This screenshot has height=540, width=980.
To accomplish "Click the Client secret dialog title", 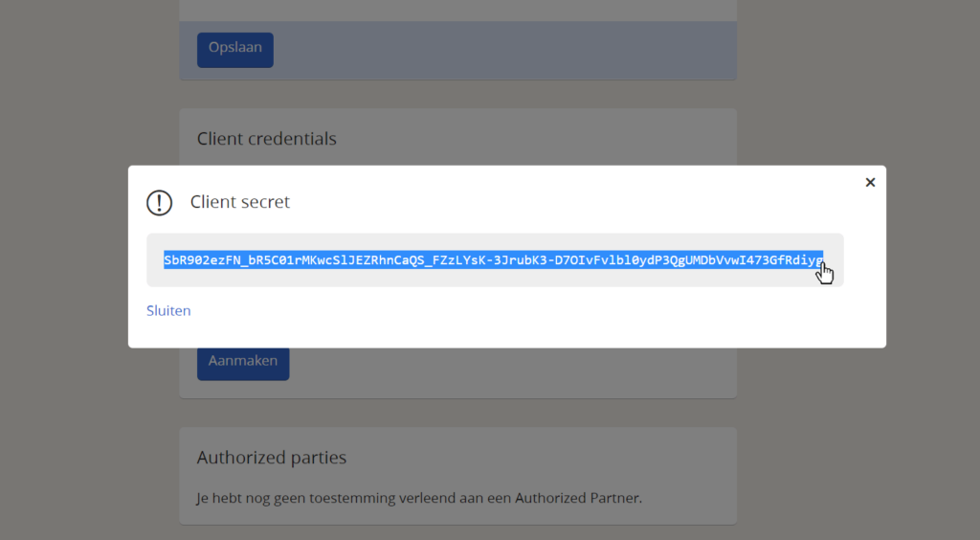I will click(x=240, y=202).
